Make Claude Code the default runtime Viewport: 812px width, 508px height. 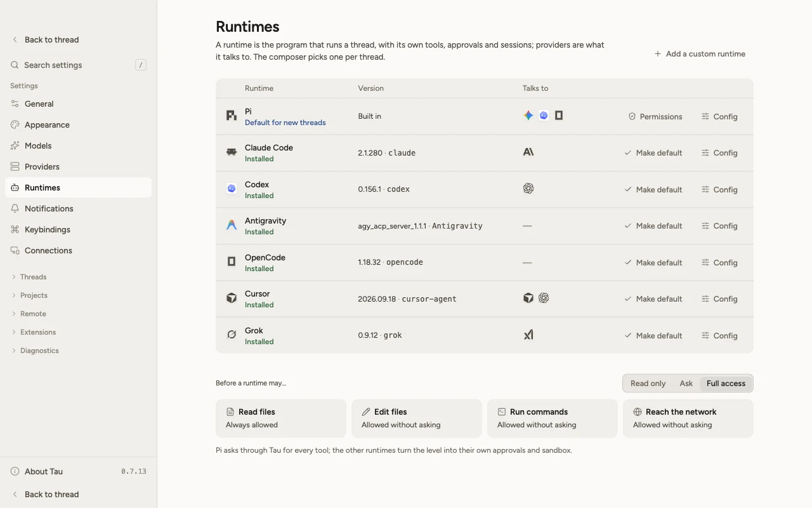click(653, 153)
